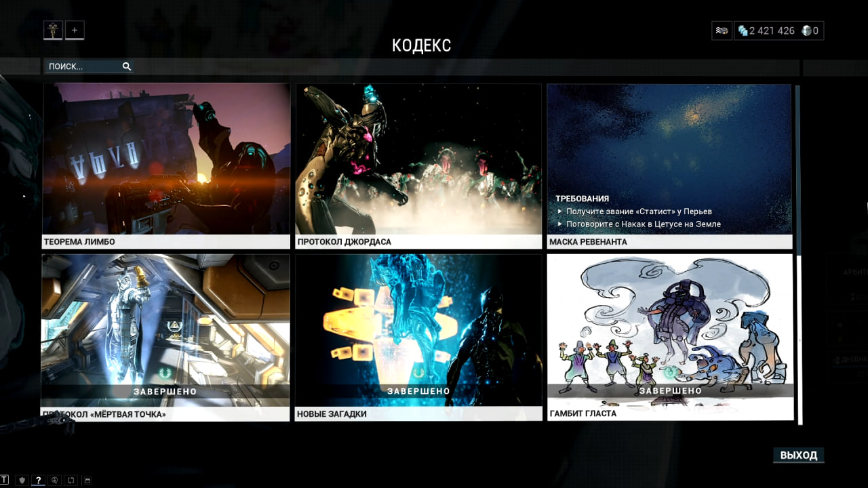This screenshot has height=488, width=868.
Task: Click the ГАМБИТ ГЛАСТА title label
Action: click(x=583, y=413)
